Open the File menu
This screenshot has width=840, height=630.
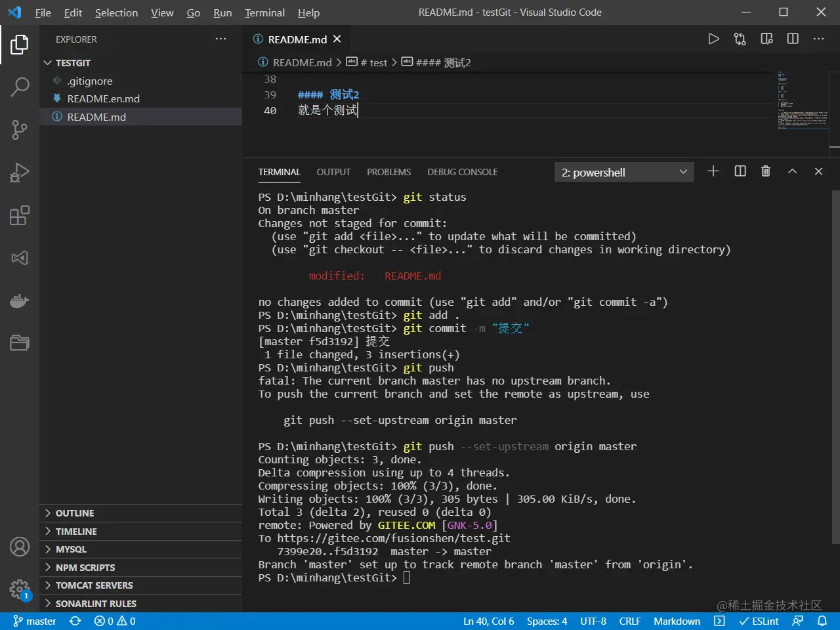pyautogui.click(x=43, y=12)
